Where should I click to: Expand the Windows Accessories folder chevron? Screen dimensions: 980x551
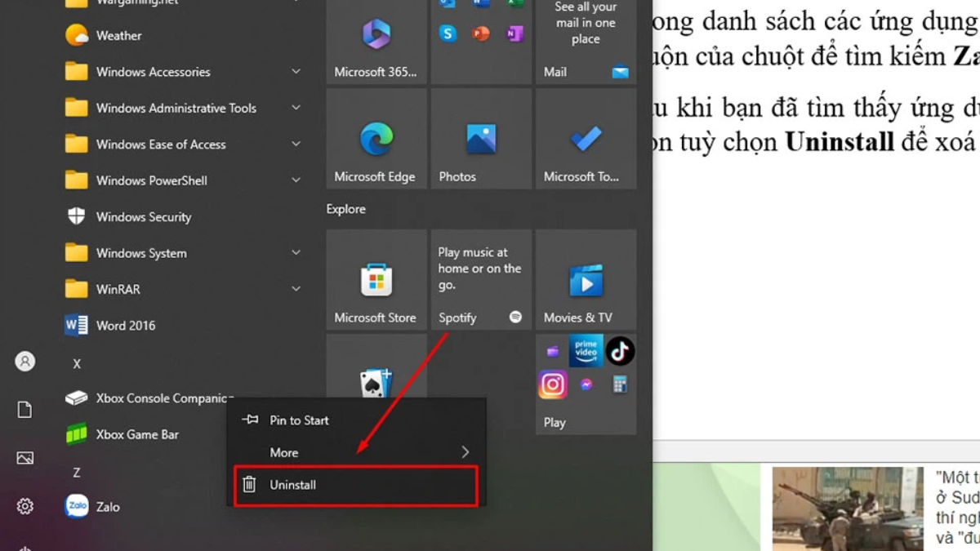pyautogui.click(x=296, y=72)
